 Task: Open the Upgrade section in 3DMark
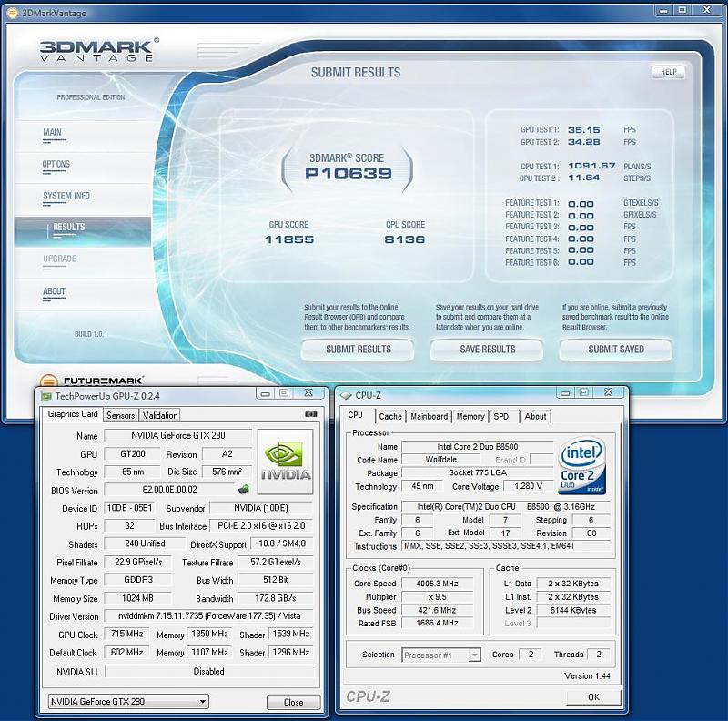59,259
